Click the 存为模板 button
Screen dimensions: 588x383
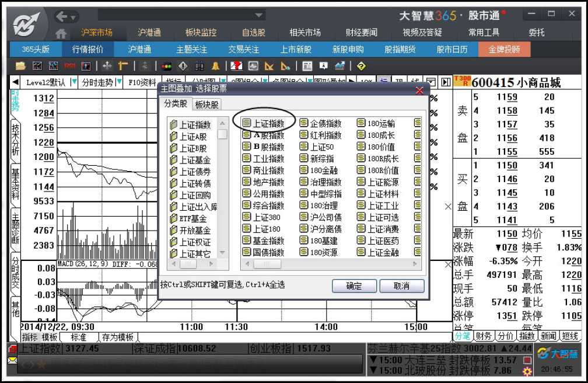[118, 337]
